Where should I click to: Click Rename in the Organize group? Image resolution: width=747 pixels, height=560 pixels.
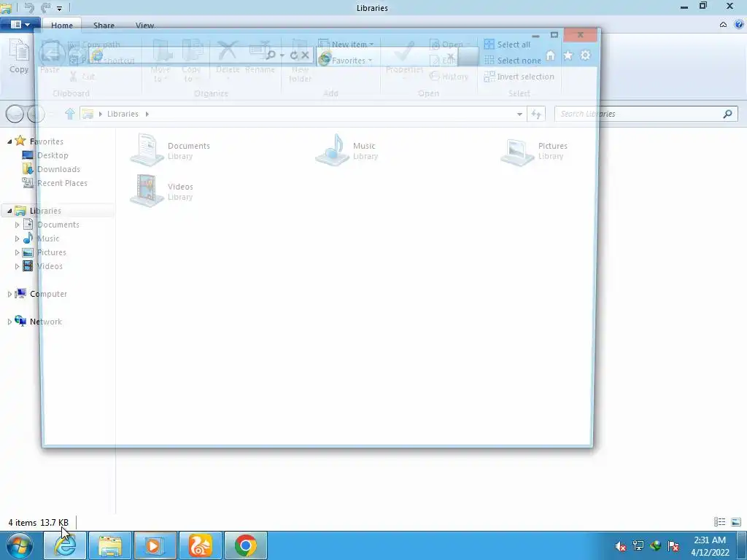pos(260,57)
